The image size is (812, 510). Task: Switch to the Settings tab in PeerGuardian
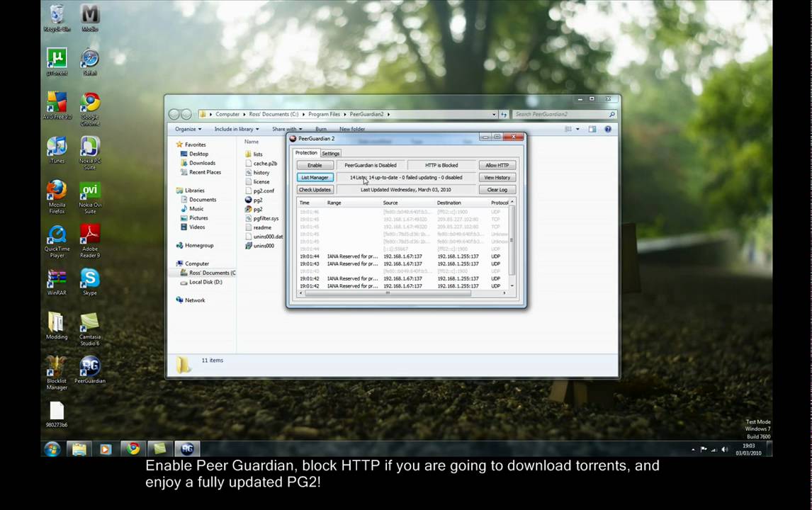tap(330, 153)
